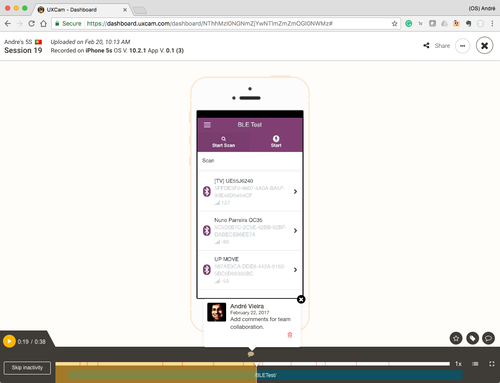Add a comment with the speech bubble icon

(x=489, y=338)
